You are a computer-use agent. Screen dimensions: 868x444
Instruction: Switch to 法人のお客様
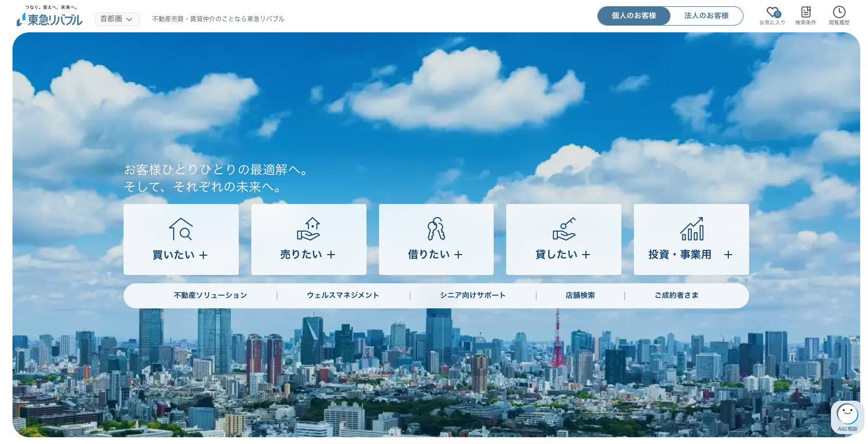pyautogui.click(x=706, y=16)
